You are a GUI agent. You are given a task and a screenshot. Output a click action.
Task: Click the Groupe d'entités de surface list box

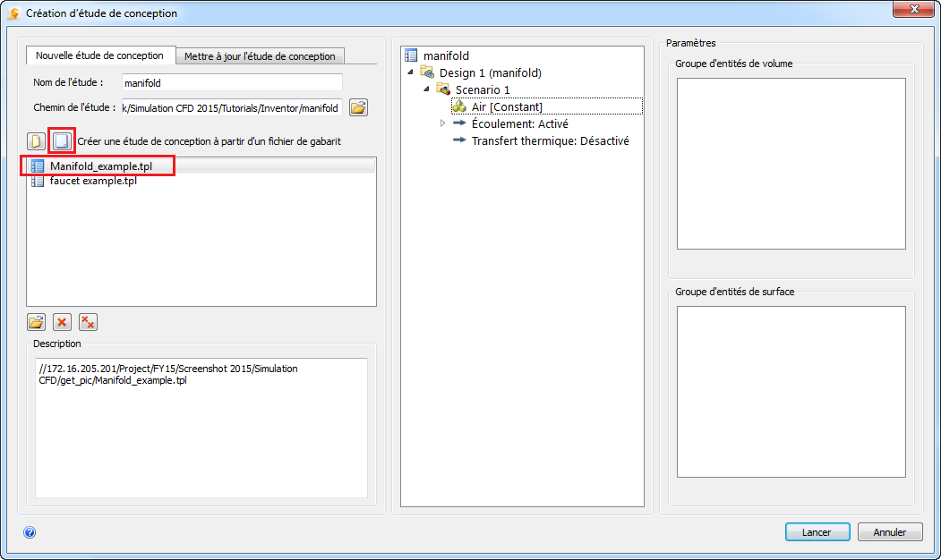point(791,392)
